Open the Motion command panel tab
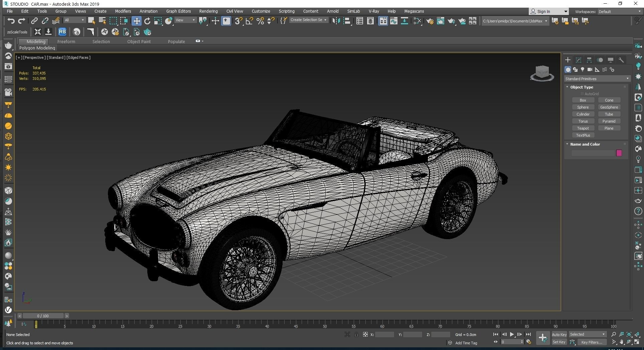Viewport: 644px width, 350px height. (x=600, y=60)
